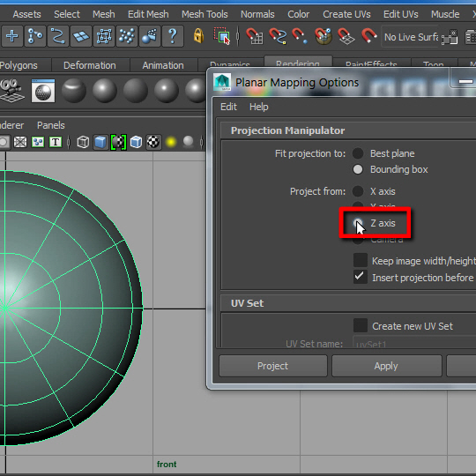Image resolution: width=476 pixels, height=476 pixels.
Task: Open the Mesh Tools menu
Action: coord(205,14)
